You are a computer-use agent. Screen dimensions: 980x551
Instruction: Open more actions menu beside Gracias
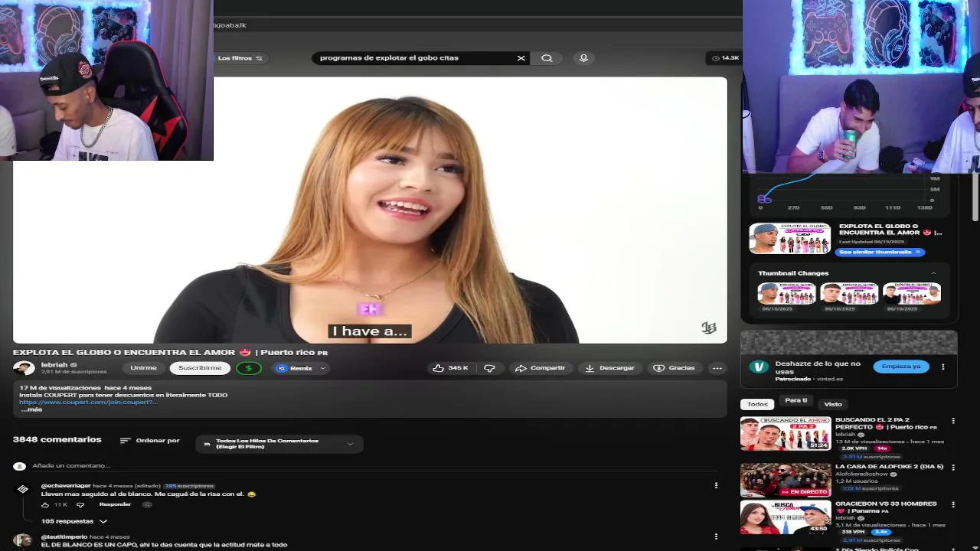coord(717,368)
